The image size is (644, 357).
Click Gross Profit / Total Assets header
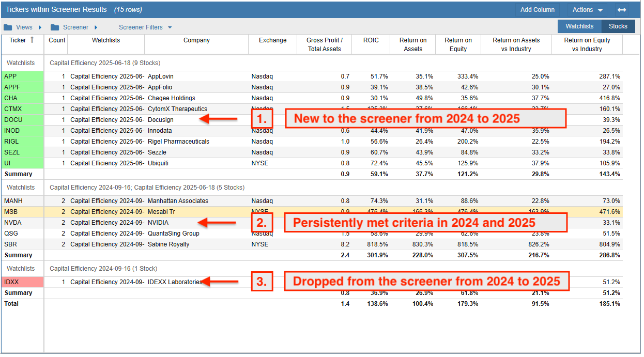pos(325,44)
